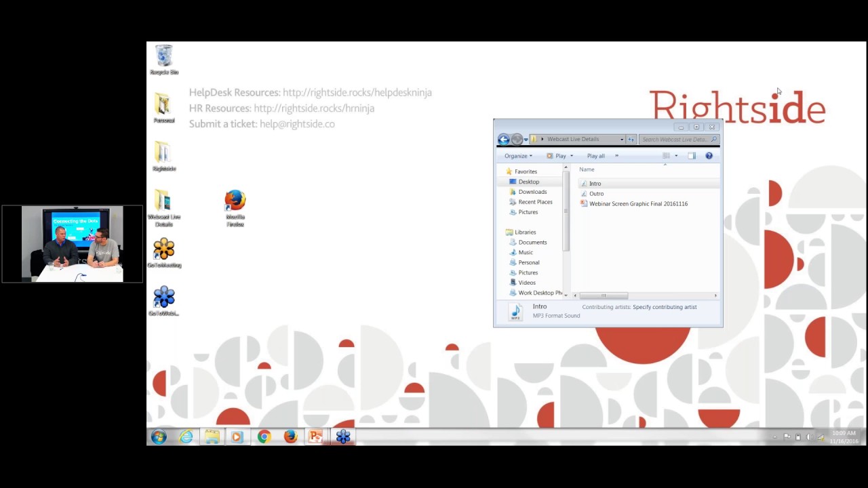Open the address bar history dropdown
The image size is (868, 488).
point(621,140)
